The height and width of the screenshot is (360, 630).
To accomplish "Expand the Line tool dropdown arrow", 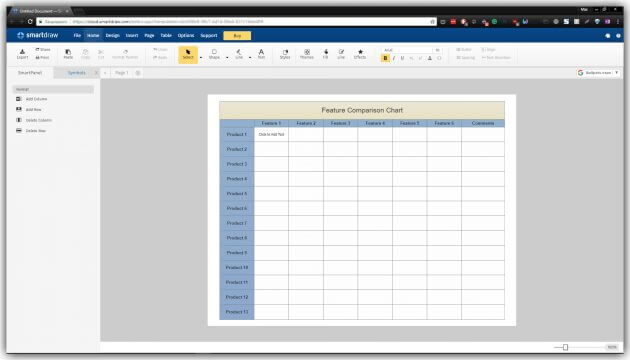I will pyautogui.click(x=250, y=57).
